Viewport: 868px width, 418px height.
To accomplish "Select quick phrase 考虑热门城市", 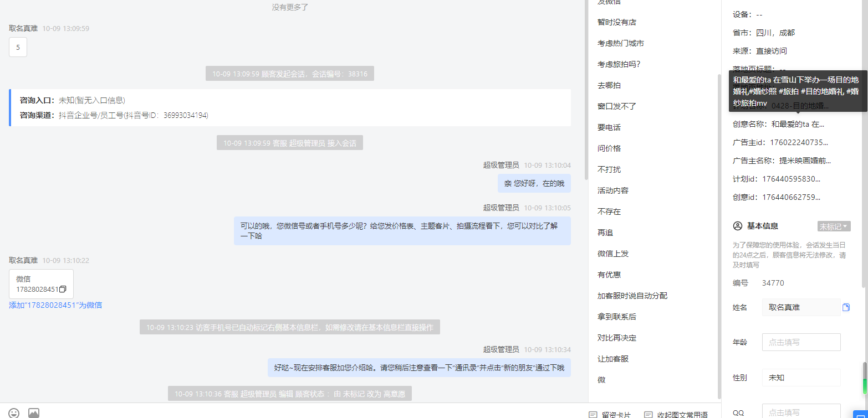I will point(620,43).
